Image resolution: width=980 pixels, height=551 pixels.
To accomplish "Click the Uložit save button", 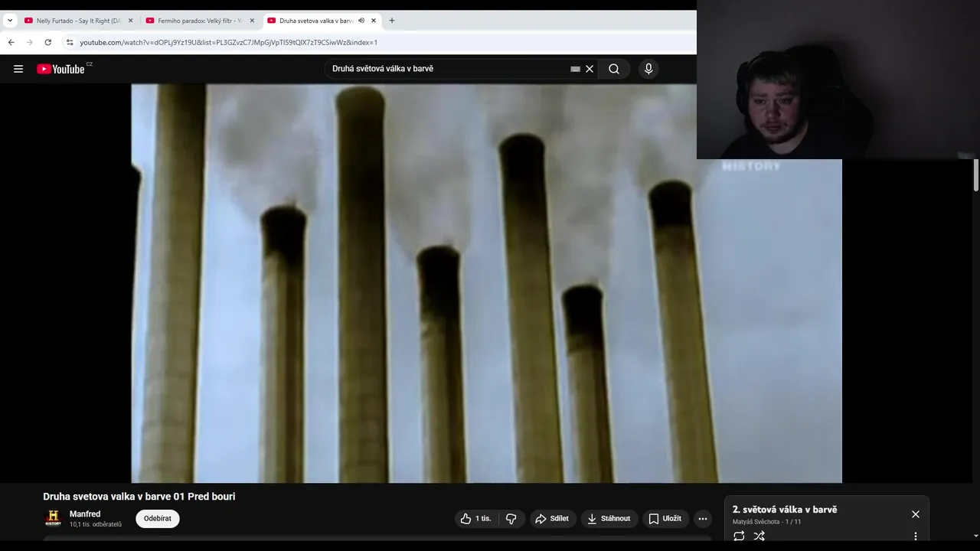I will (x=665, y=519).
